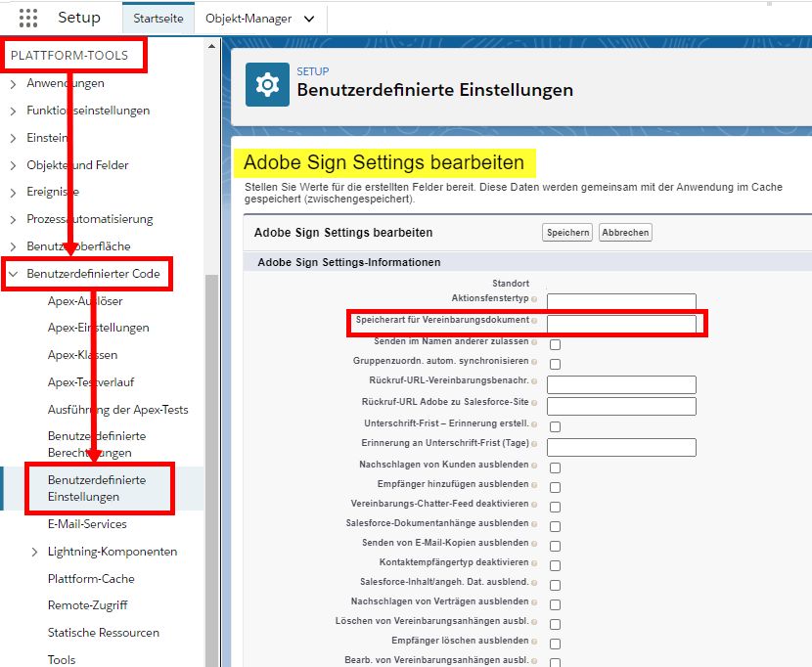Click the Abbrechen button
This screenshot has width=812, height=667.
click(x=625, y=233)
